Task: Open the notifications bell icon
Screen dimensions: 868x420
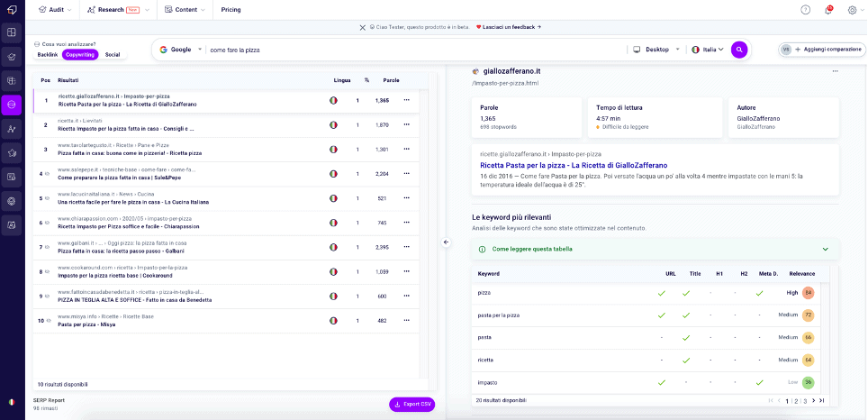Action: click(828, 10)
